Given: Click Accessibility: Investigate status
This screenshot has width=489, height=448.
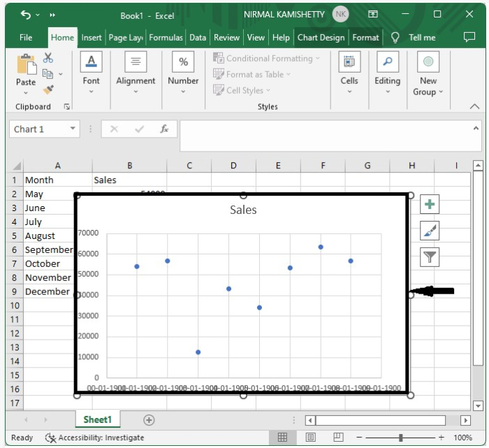Looking at the screenshot, I should point(94,438).
